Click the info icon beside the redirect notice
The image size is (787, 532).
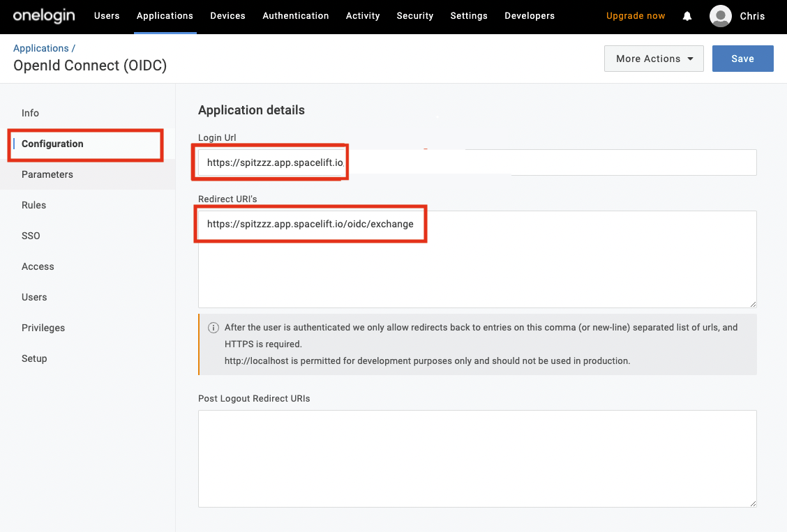point(213,328)
